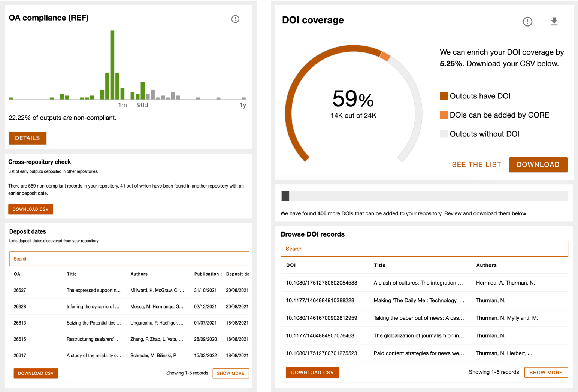Open 'Making 'The Daily Me': Technology, ...'
578x392 pixels.
click(419, 300)
